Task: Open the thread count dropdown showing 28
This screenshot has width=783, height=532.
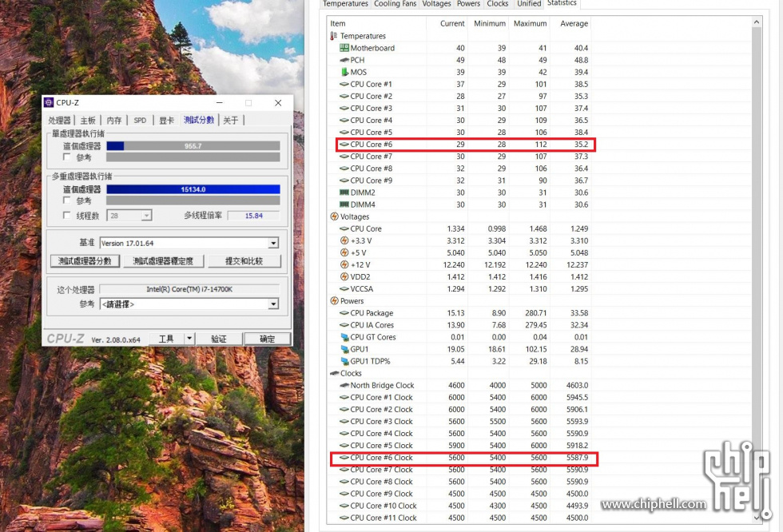Action: coord(145,216)
